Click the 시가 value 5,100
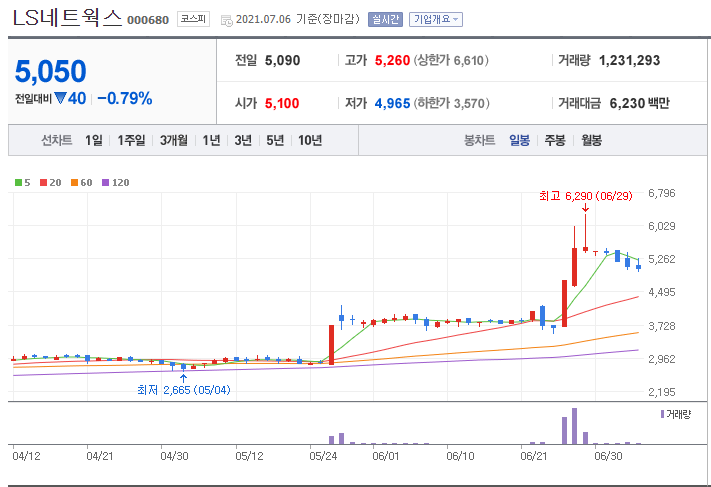This screenshot has width=711, height=487. click(282, 103)
